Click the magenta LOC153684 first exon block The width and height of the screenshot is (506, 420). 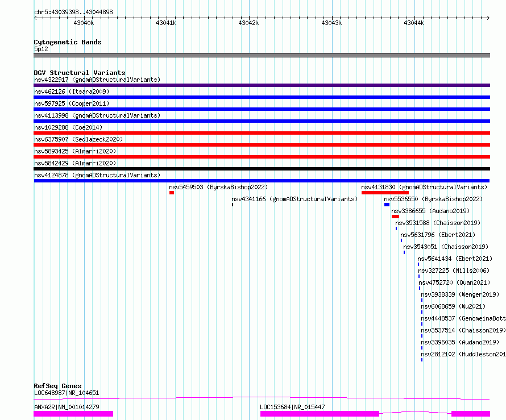[x=320, y=414]
